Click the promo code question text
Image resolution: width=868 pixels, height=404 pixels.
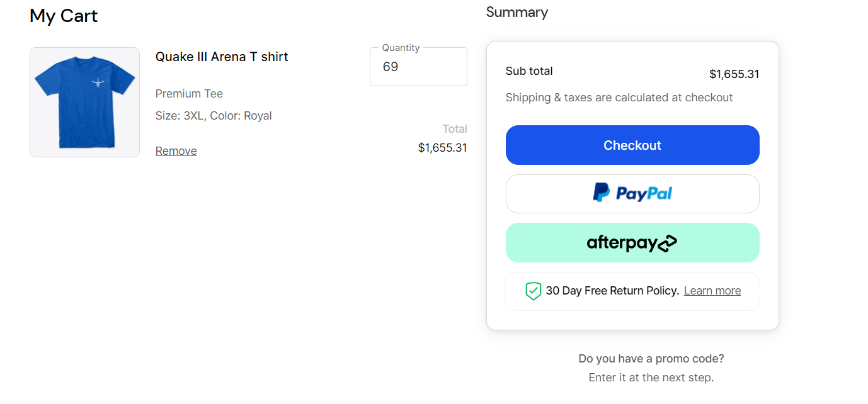[x=651, y=359]
